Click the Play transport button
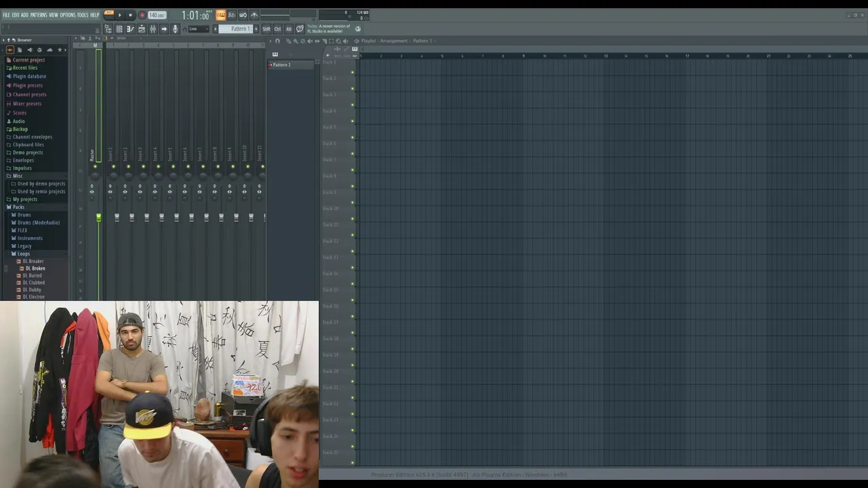This screenshot has height=488, width=868. tap(120, 15)
